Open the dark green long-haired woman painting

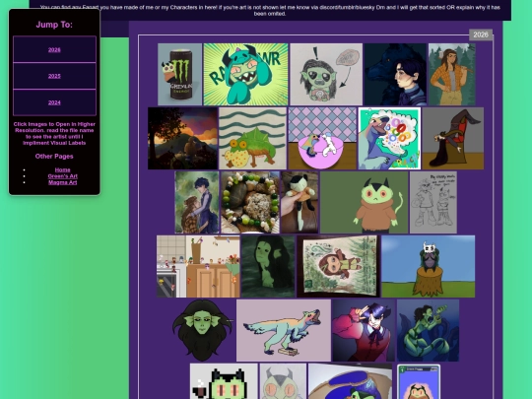268,266
